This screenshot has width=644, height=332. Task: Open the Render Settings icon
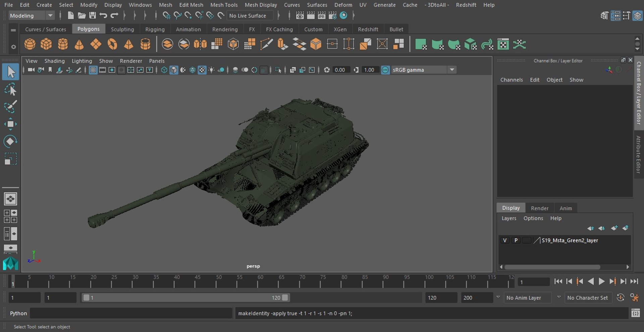click(x=332, y=15)
